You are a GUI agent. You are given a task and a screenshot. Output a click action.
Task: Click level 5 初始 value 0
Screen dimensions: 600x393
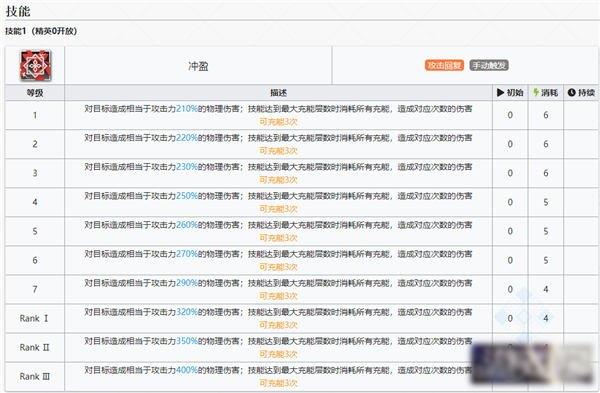pos(510,232)
